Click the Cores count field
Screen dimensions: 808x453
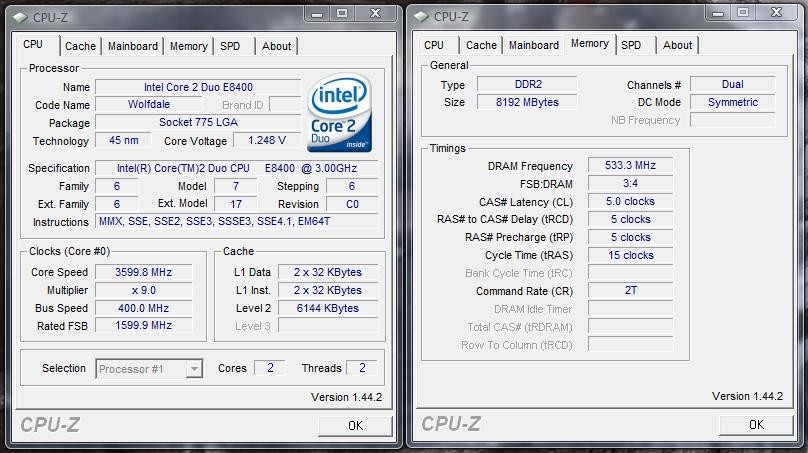click(270, 368)
